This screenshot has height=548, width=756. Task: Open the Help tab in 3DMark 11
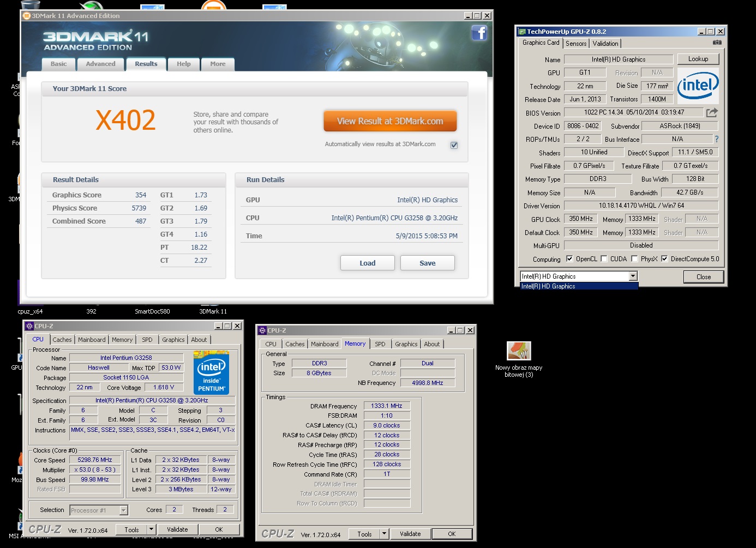184,64
